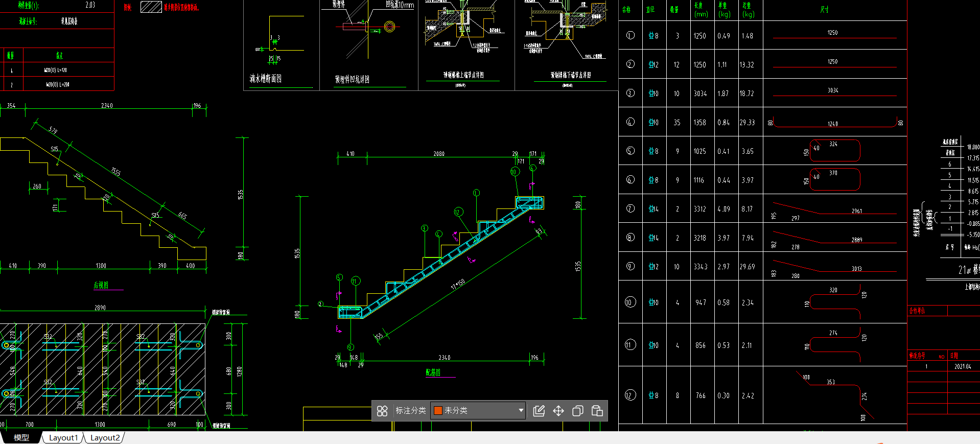Image resolution: width=980 pixels, height=444 pixels.
Task: Switch to the Layout2 tab
Action: [x=105, y=438]
